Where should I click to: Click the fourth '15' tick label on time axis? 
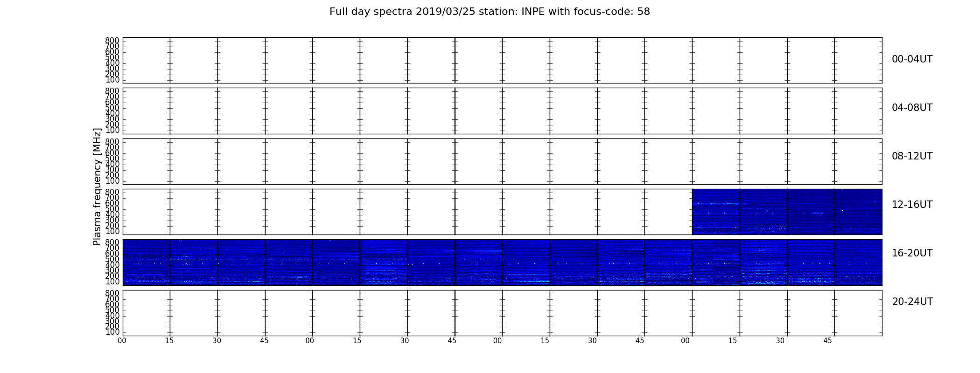[733, 341]
